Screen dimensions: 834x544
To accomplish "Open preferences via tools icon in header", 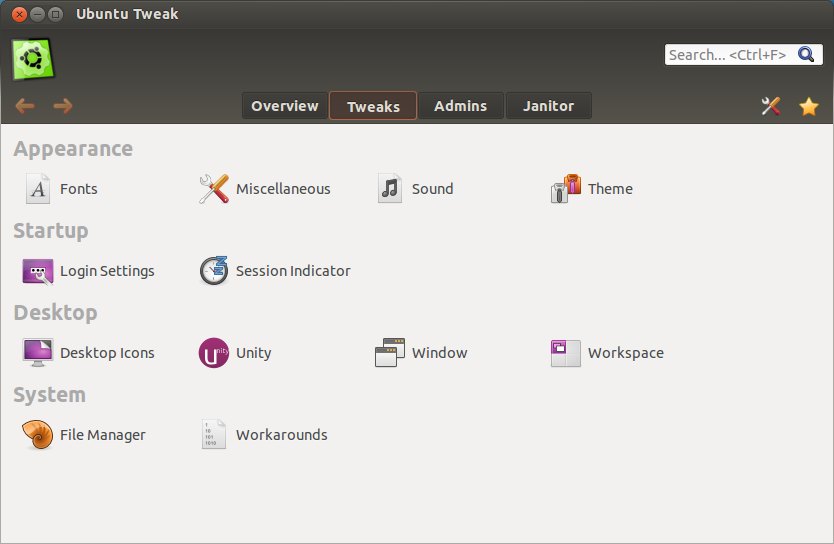I will coord(771,106).
